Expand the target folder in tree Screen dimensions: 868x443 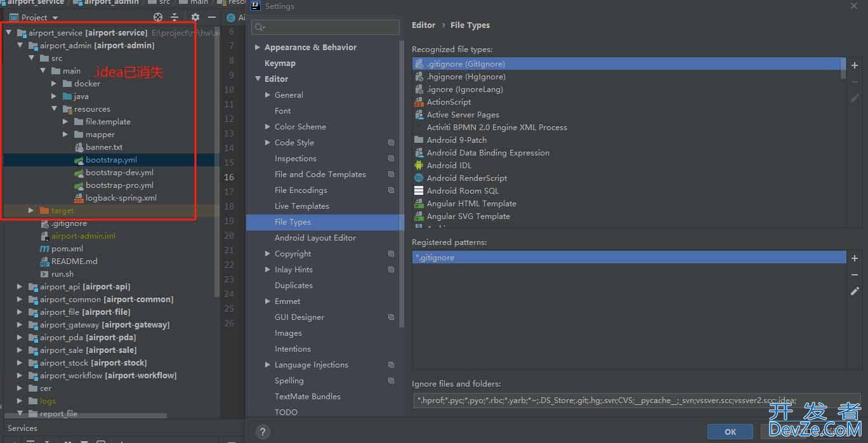tap(31, 210)
